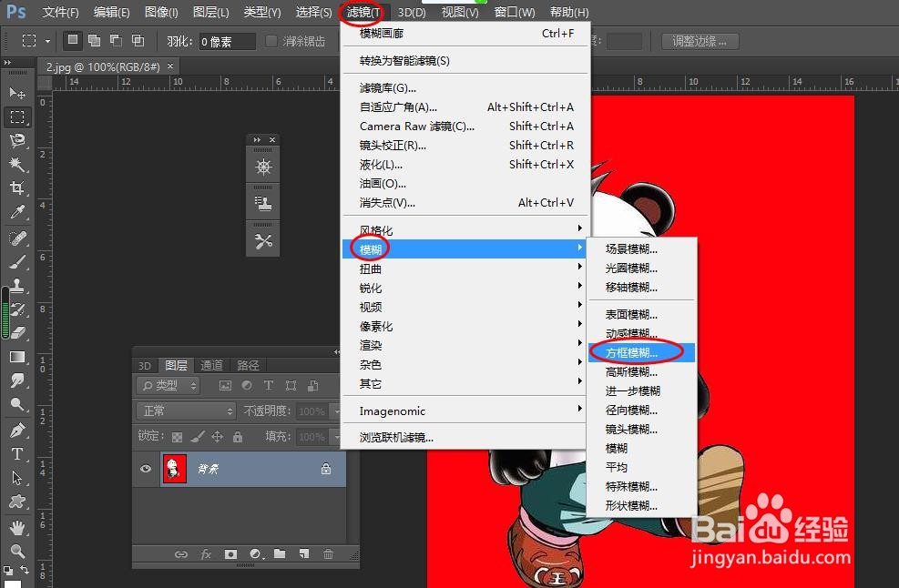The image size is (899, 588).
Task: Choose Subtract from Selection mode
Action: point(116,40)
